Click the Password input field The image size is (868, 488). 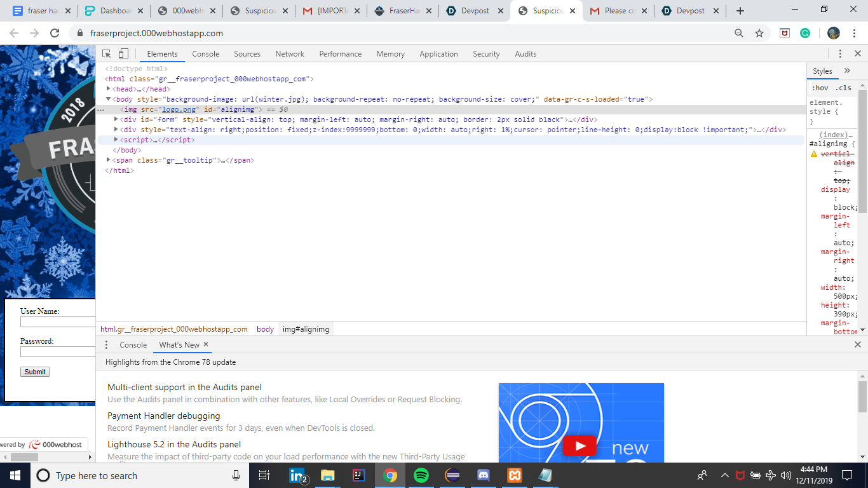[x=58, y=351]
